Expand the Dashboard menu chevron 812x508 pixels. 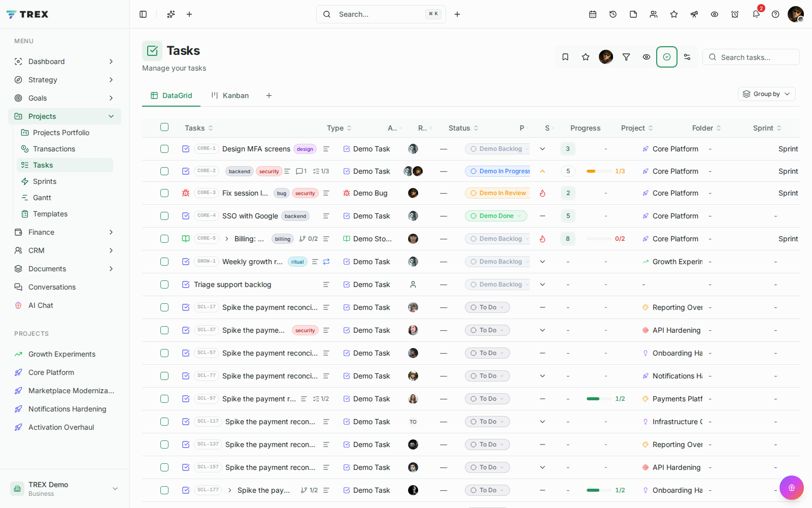click(x=111, y=61)
